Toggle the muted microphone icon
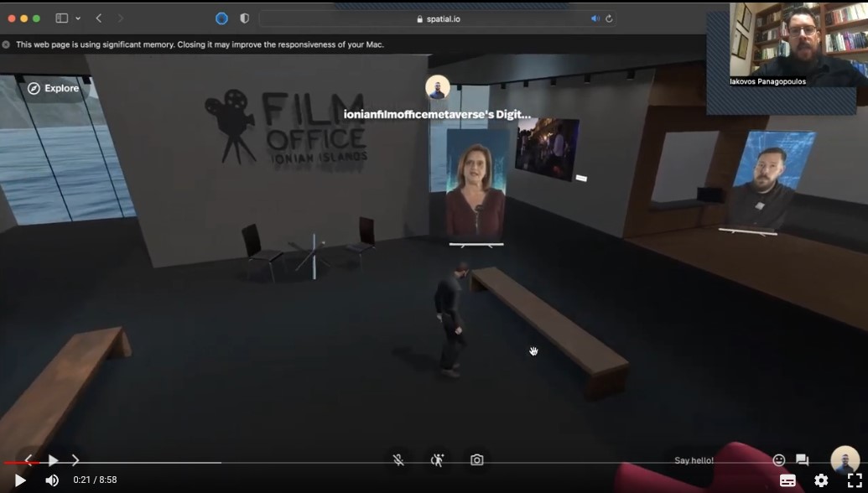This screenshot has width=868, height=493. pos(398,459)
